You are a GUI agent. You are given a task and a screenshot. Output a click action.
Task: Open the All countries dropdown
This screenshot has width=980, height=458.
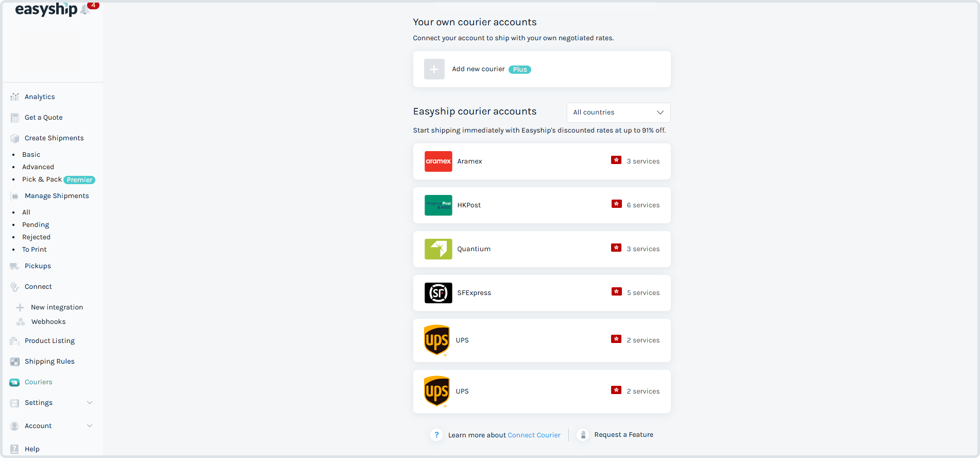coord(618,112)
